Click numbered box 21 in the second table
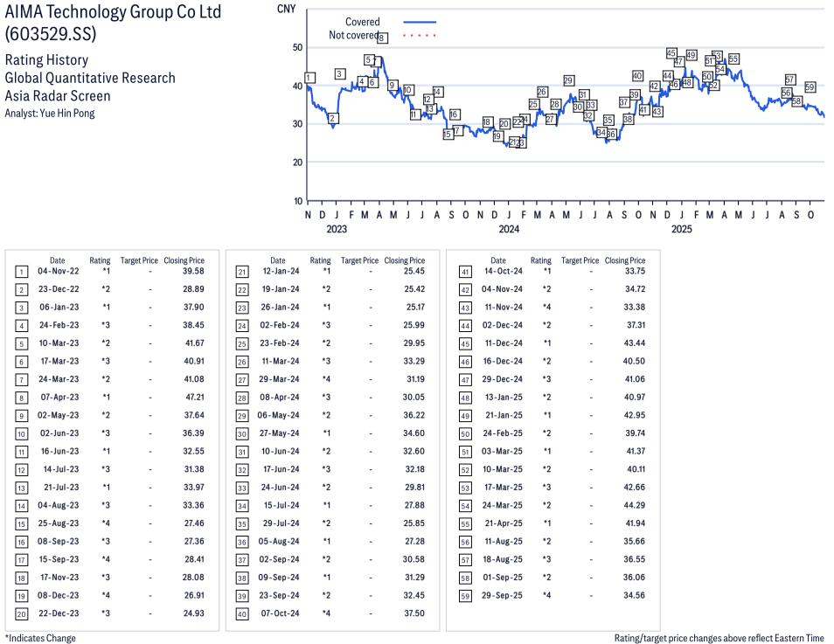Screen dimensions: 834x644 (x=241, y=272)
